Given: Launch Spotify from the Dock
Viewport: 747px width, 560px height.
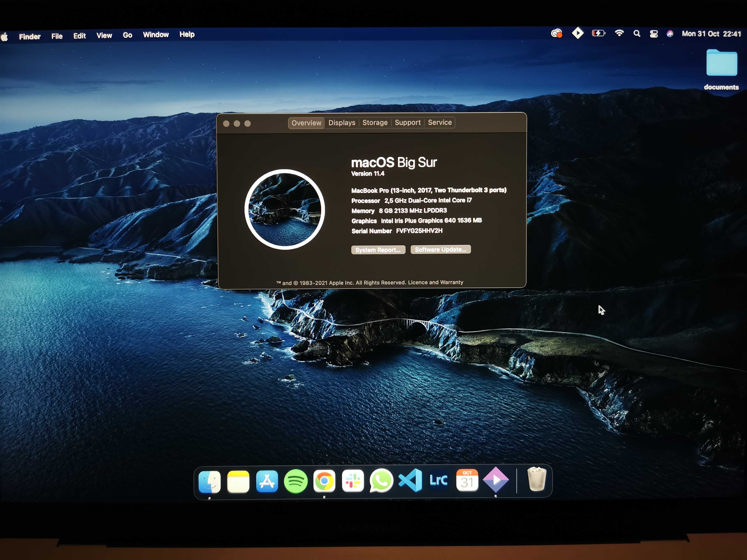Looking at the screenshot, I should (x=296, y=481).
